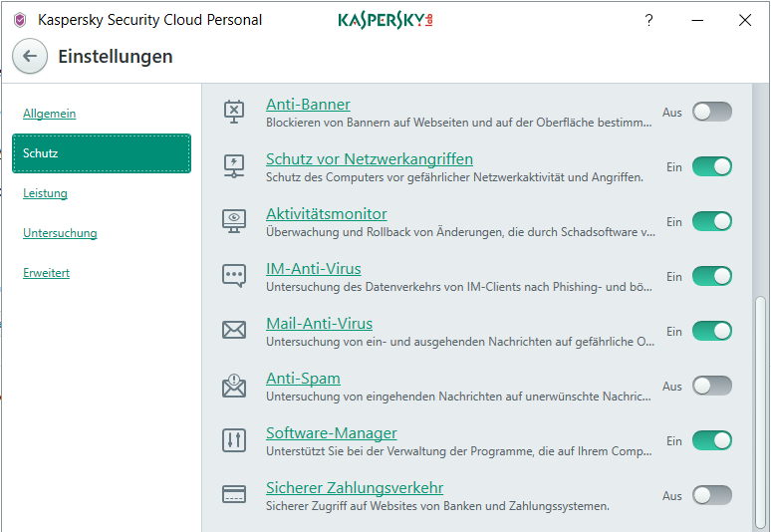Click the Schutz vor Netzwerkangriffen monitor icon

pyautogui.click(x=233, y=166)
